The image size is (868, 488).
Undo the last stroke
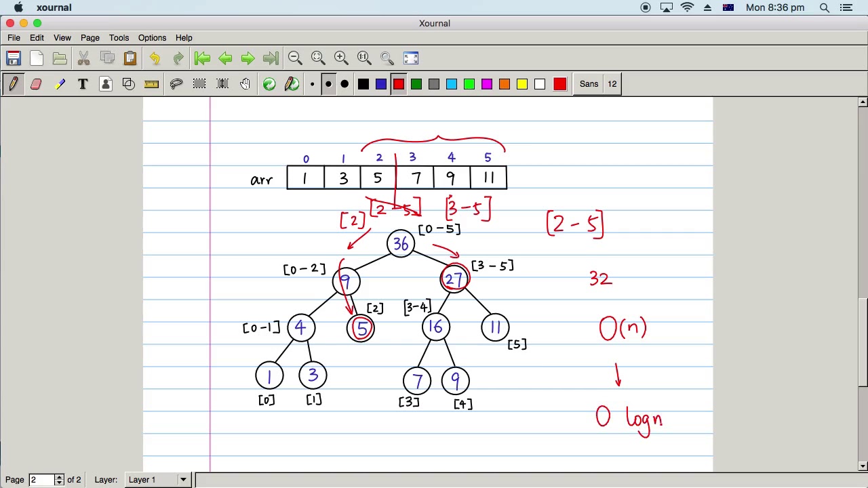(155, 58)
